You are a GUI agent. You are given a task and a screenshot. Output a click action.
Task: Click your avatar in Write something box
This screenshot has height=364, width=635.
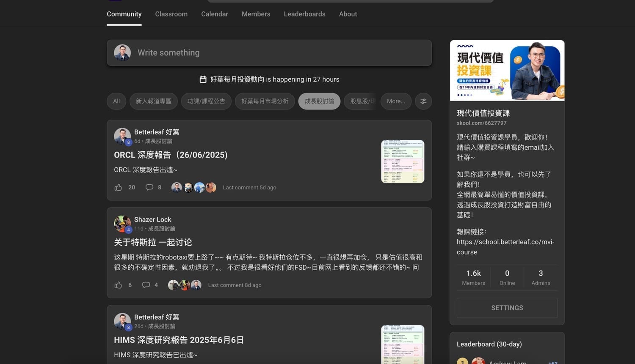122,53
